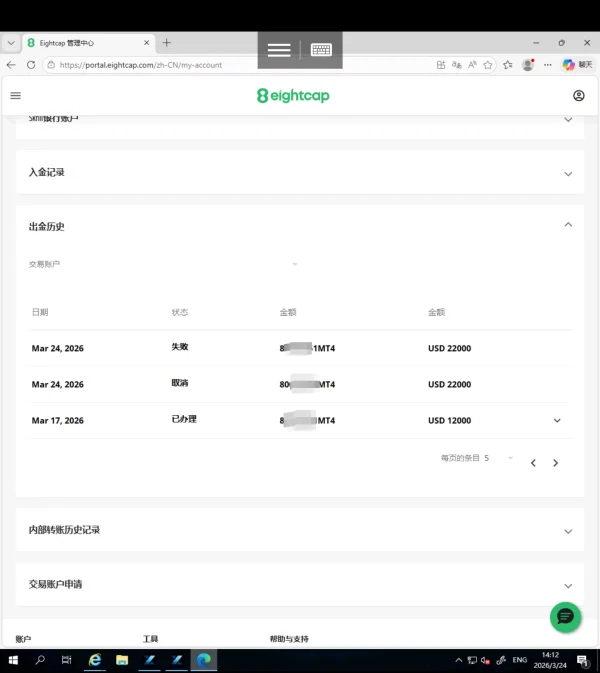Refresh the browser page
600x673 pixels.
click(31, 65)
